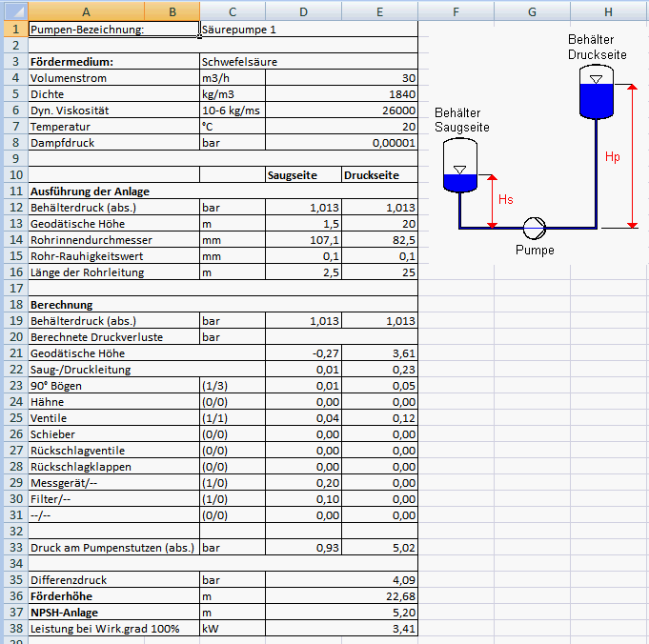This screenshot has width=649, height=644.
Task: Click the red Hs height arrow label
Action: point(506,198)
